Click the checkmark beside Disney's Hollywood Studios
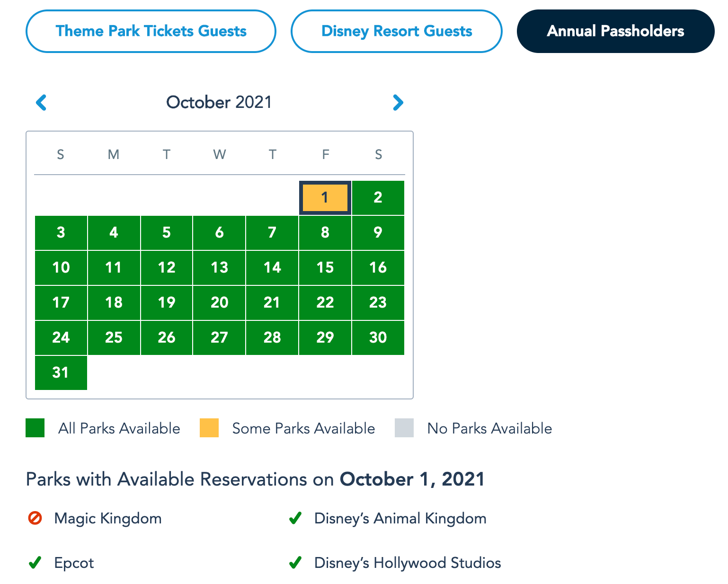Screen dimensions: 728x584 pos(295,563)
